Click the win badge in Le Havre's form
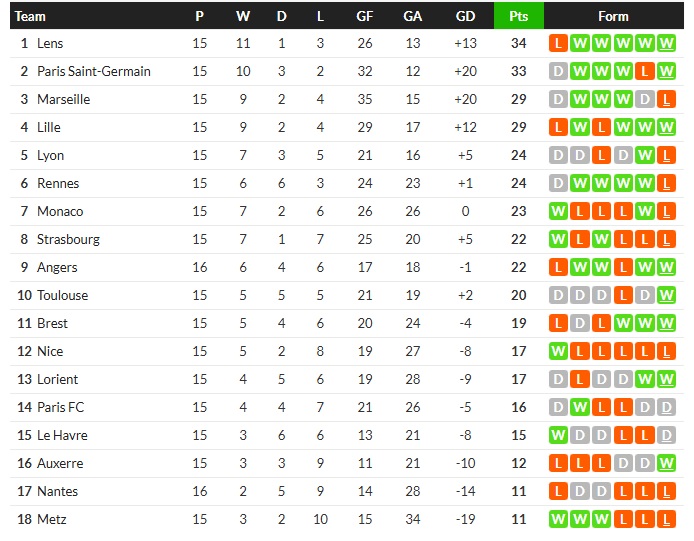This screenshot has width=694, height=541. coord(558,435)
